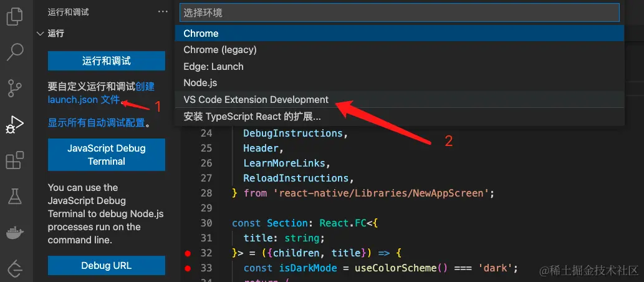Toggle the breakpoint dot on line 32
Image resolution: width=644 pixels, height=282 pixels.
click(x=188, y=253)
